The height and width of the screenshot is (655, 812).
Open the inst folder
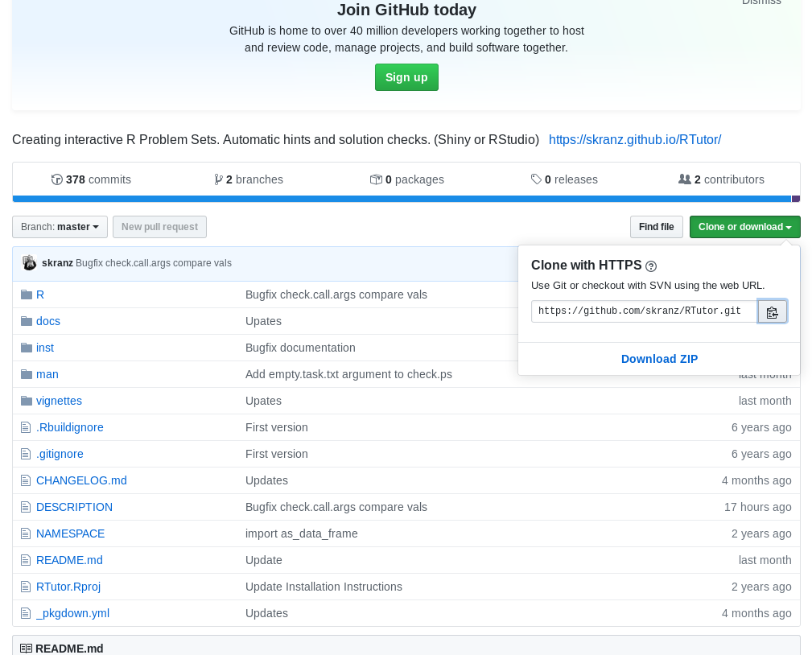(x=45, y=348)
